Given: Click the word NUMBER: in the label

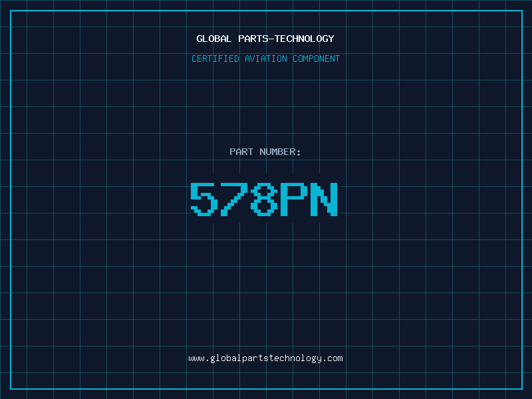Looking at the screenshot, I should (x=280, y=152).
